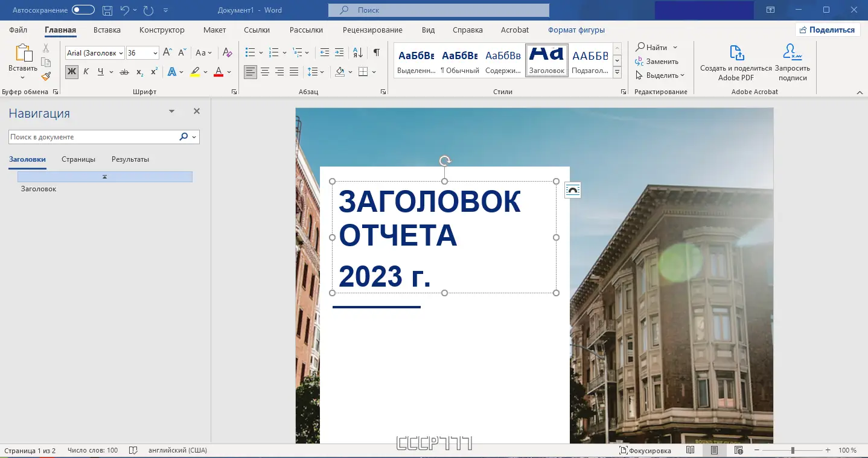Apply bulleted list formatting
The width and height of the screenshot is (868, 458).
pos(250,52)
